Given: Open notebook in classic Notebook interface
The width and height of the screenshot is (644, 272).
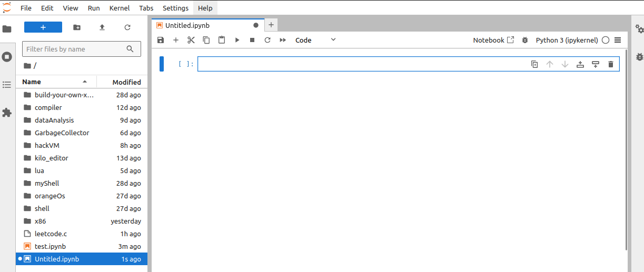Looking at the screenshot, I should coord(493,40).
